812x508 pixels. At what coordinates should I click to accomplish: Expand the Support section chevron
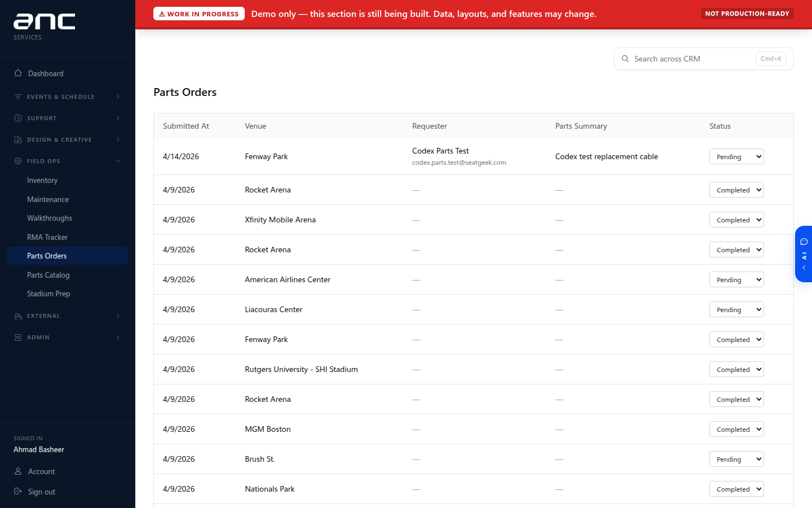pyautogui.click(x=118, y=118)
